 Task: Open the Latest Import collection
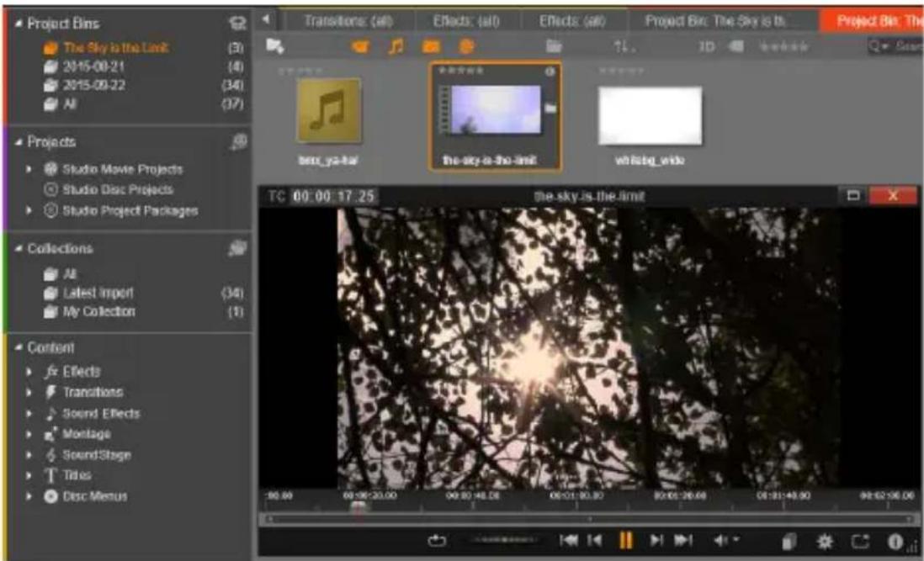[x=98, y=293]
